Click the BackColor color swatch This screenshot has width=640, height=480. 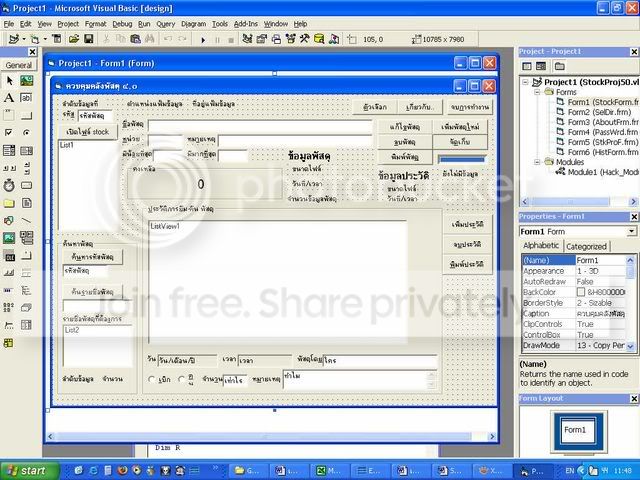point(581,292)
